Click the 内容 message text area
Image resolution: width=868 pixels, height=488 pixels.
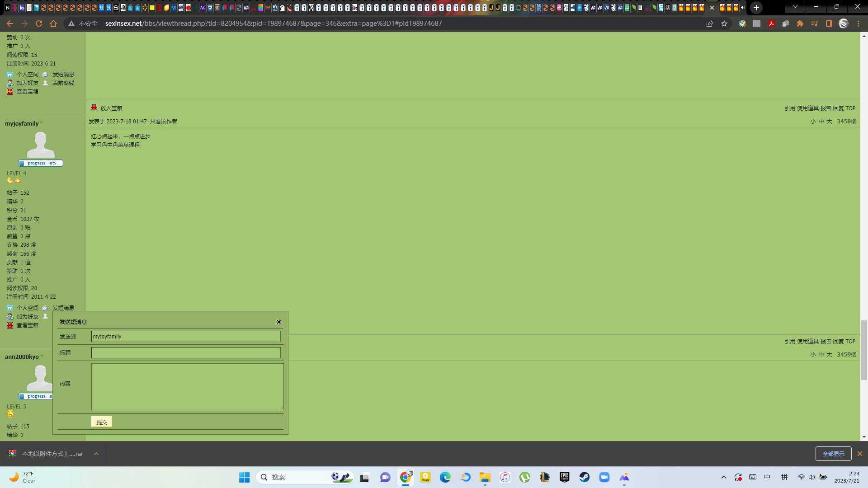188,387
